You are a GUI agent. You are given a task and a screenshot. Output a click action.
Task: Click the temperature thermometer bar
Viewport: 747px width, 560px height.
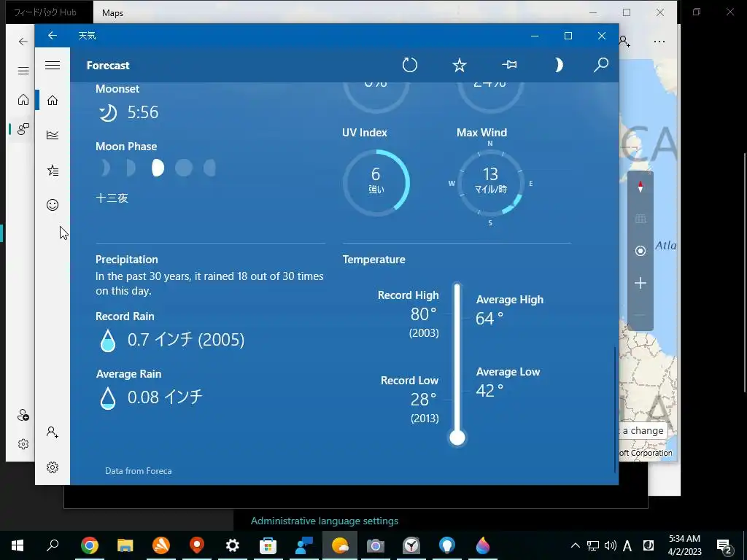[457, 365]
